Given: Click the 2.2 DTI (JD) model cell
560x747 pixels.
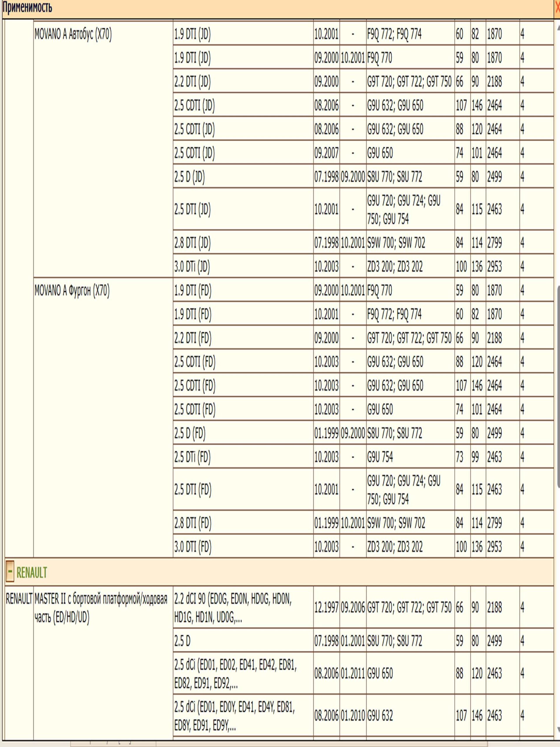Looking at the screenshot, I should (192, 82).
